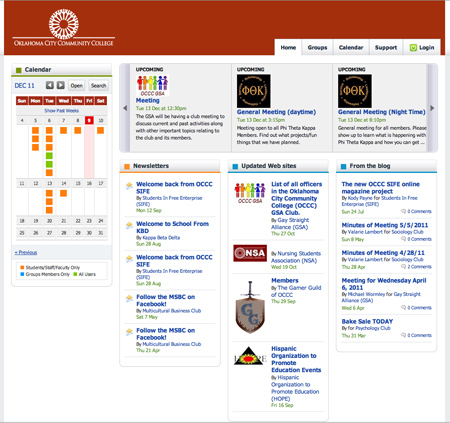Click the OCCC GSA logo in Updated Web sites
Screen dimensions: 450x423
pos(250,193)
